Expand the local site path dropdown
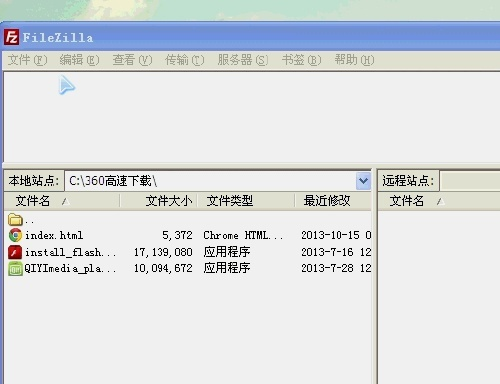The image size is (500, 384). click(363, 181)
